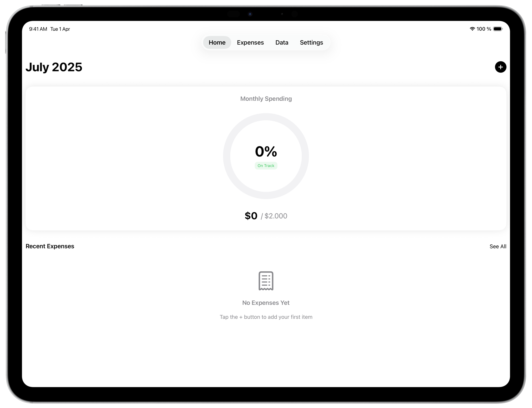The width and height of the screenshot is (532, 408).
Task: Go to the Data tab
Action: (x=282, y=43)
